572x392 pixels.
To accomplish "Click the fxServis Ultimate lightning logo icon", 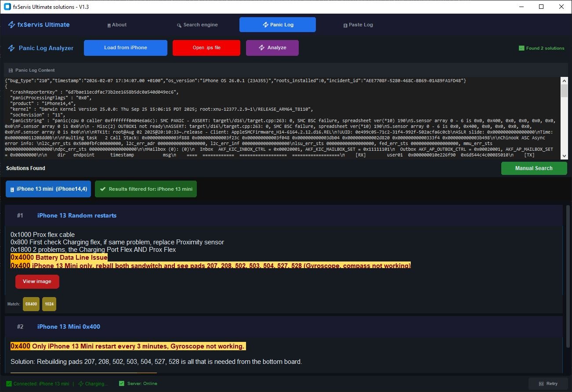I will [12, 25].
